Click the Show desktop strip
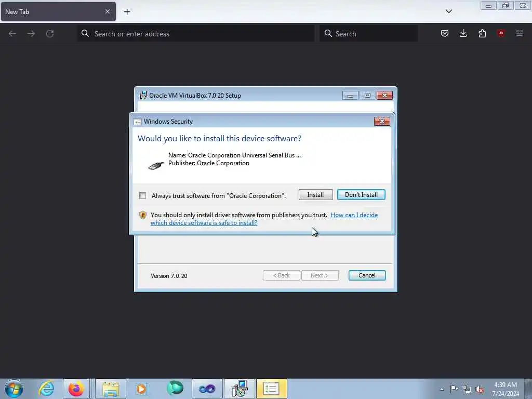The height and width of the screenshot is (399, 532). [x=528, y=389]
